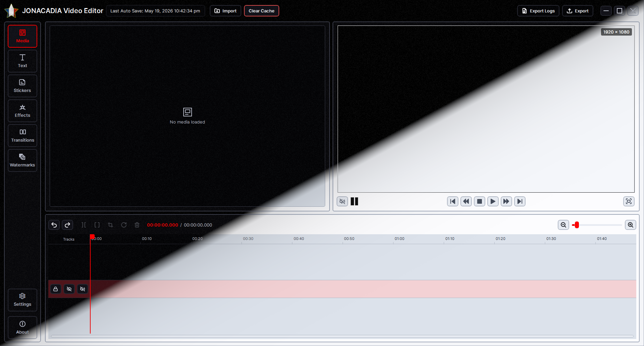Viewport: 644px width, 346px height.
Task: Click the pause indicator icon
Action: pyautogui.click(x=354, y=201)
